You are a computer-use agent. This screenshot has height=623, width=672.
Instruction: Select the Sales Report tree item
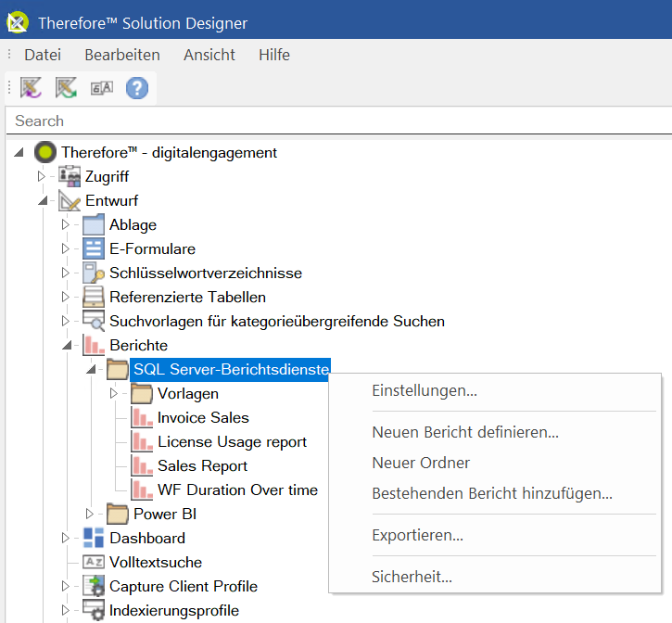tap(202, 465)
